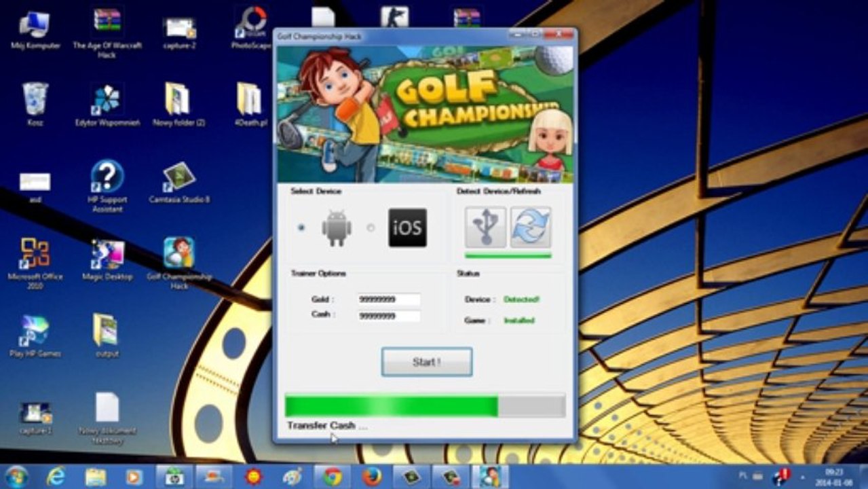Click the USB detect device button

(x=485, y=228)
